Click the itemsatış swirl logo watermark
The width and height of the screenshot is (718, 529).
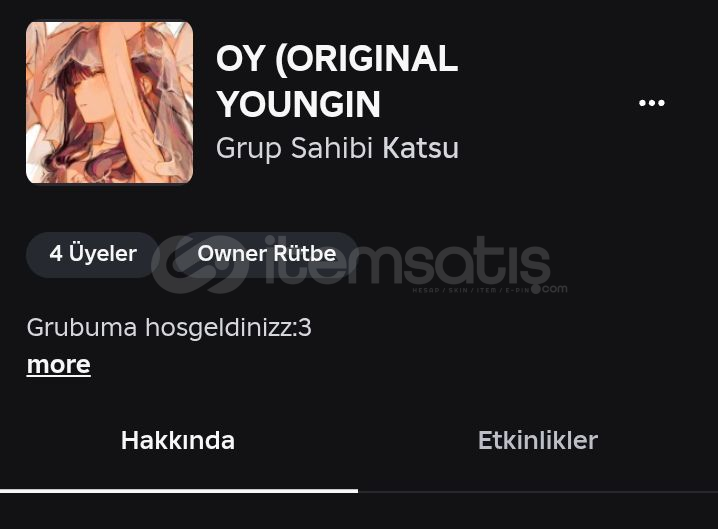point(200,264)
